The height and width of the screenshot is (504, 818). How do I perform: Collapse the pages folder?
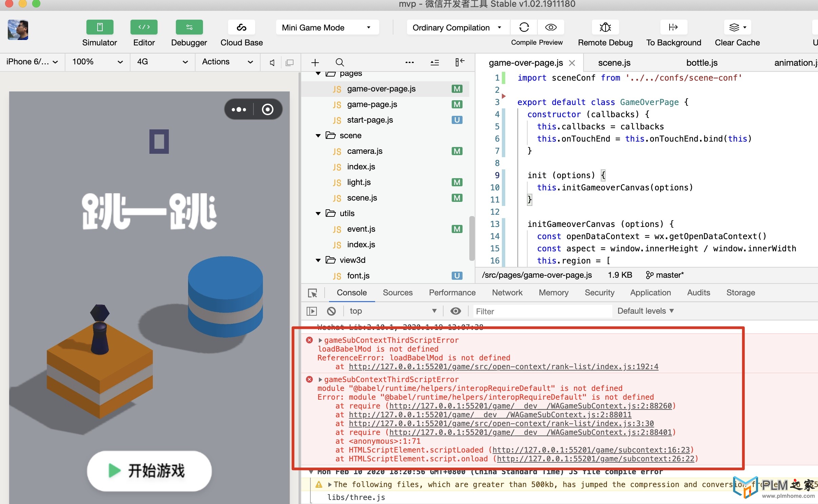[318, 73]
